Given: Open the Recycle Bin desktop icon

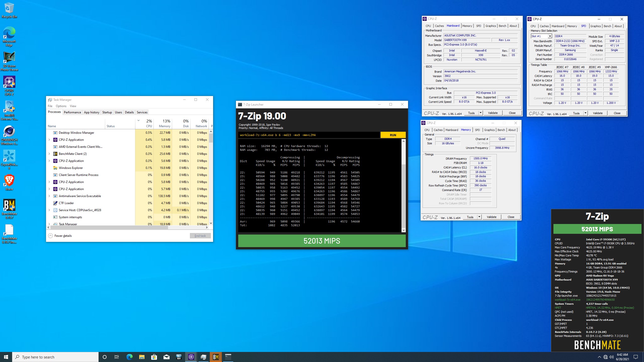Looking at the screenshot, I should click(9, 10).
